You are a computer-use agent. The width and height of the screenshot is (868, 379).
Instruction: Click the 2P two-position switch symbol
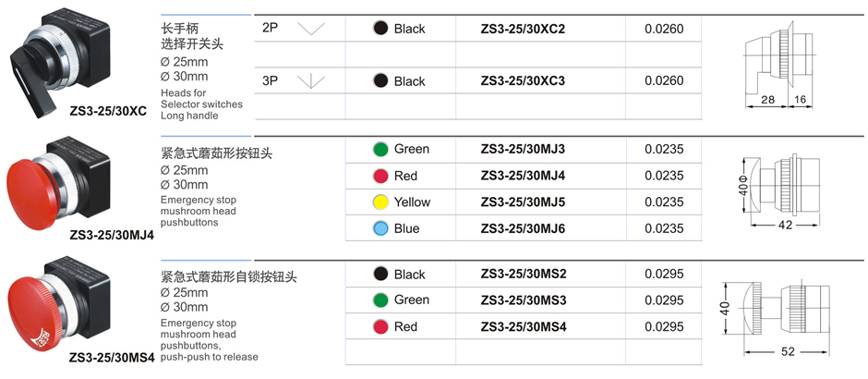click(x=312, y=29)
